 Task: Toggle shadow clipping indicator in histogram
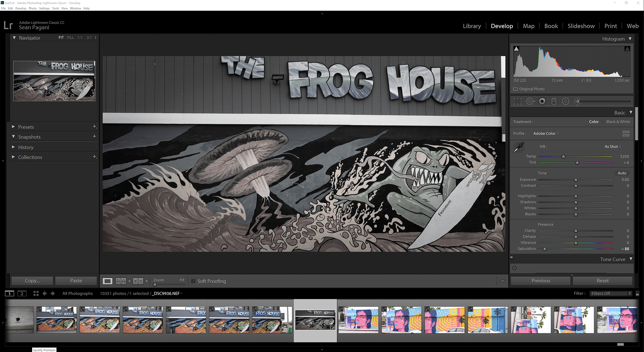point(517,49)
